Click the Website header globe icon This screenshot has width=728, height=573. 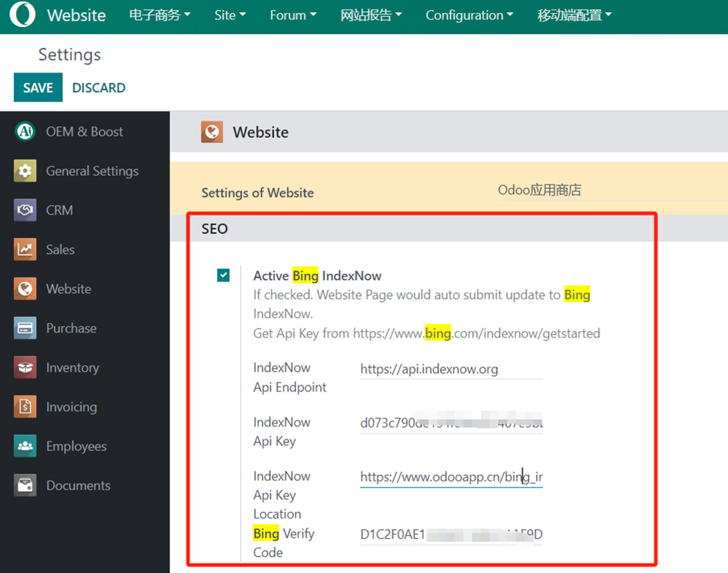212,132
